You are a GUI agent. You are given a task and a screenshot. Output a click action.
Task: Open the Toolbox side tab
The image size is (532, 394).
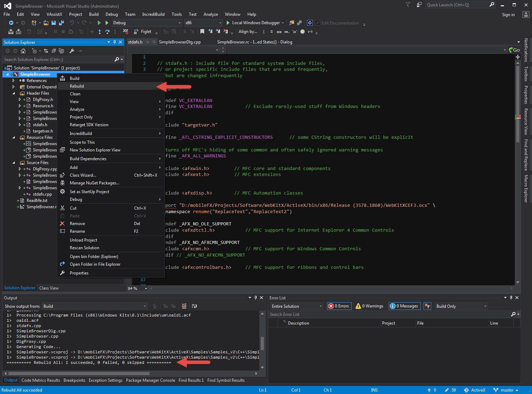526,74
